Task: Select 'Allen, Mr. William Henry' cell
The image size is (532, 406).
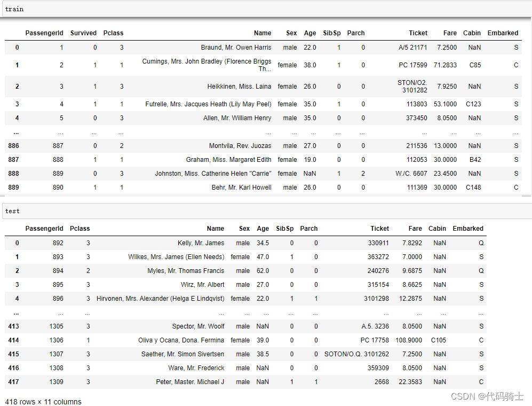Action: pos(237,118)
